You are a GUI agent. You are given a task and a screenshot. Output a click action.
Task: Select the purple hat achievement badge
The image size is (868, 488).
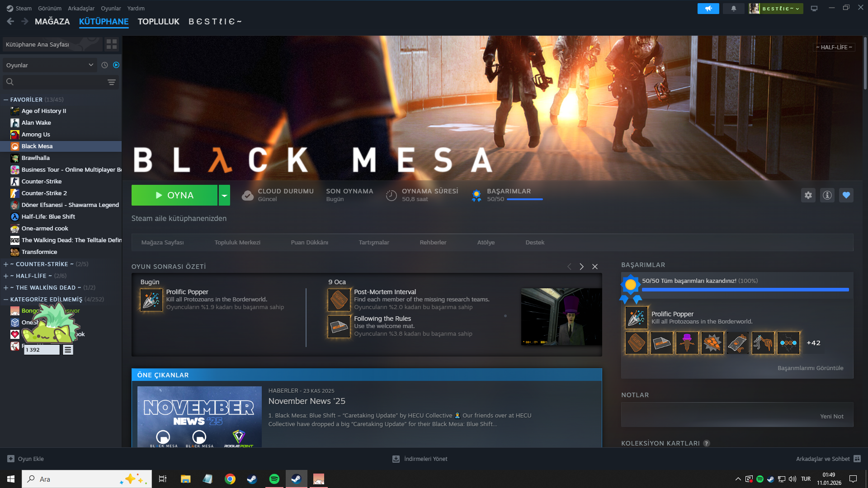(687, 343)
